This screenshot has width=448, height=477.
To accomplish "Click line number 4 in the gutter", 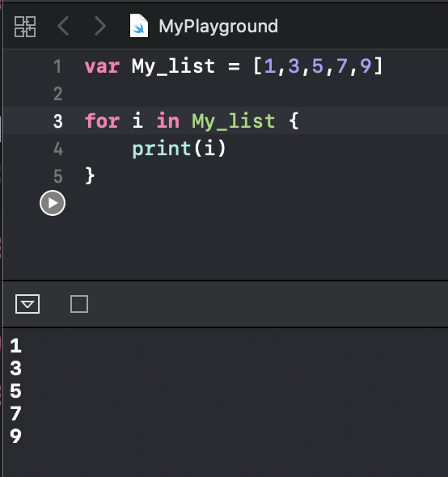I will tap(58, 149).
